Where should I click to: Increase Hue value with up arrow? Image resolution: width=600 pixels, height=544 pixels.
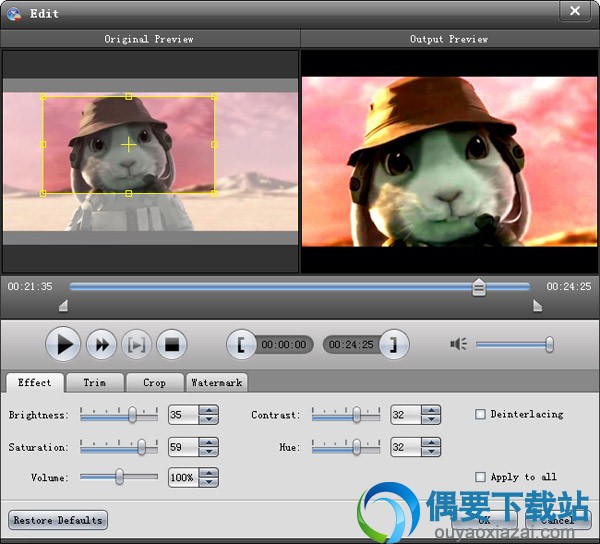(x=431, y=443)
